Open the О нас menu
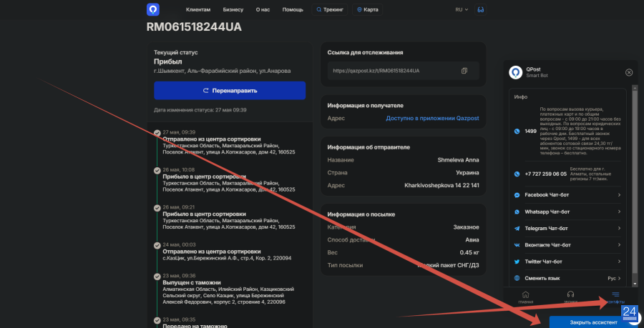 point(263,9)
